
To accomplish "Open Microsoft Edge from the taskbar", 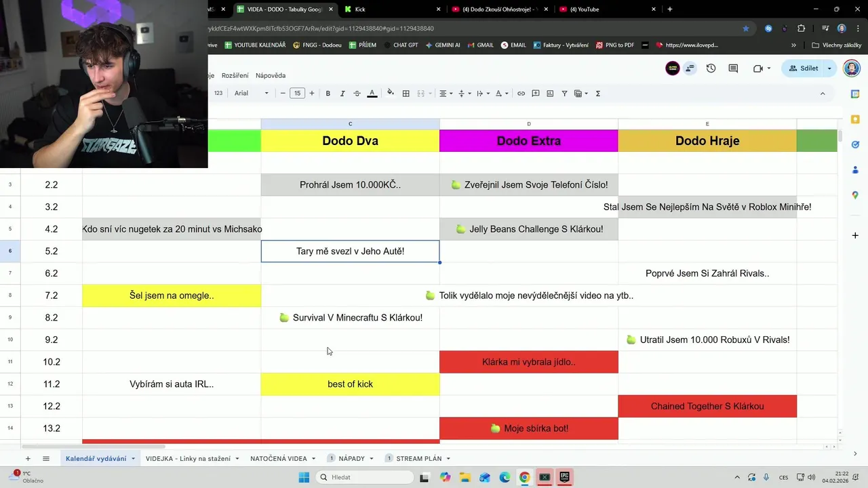I will tap(505, 477).
